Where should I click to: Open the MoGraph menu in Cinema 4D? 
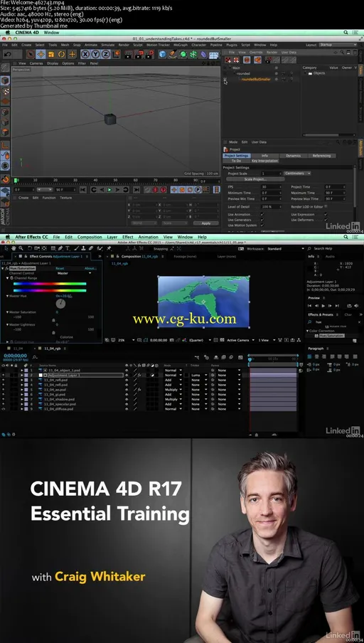click(181, 45)
